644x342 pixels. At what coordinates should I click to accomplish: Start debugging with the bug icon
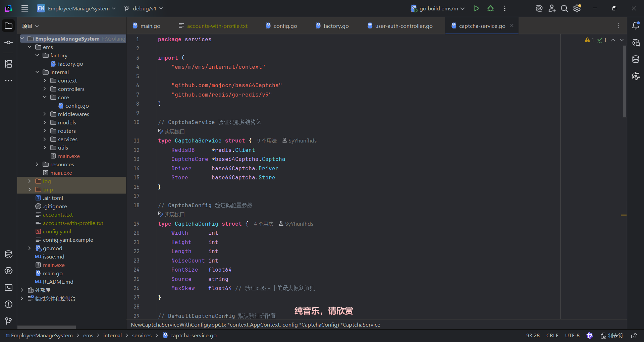click(490, 8)
